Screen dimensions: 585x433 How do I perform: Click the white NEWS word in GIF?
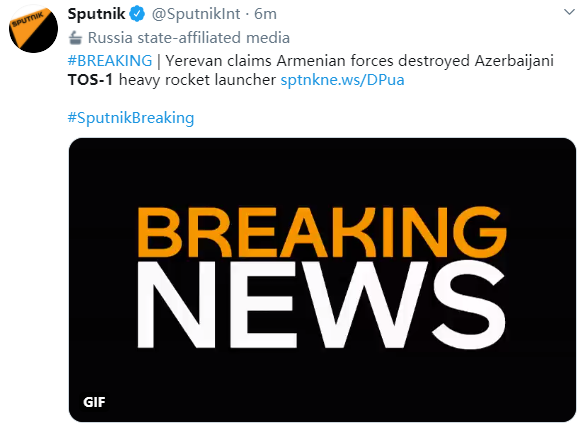(x=322, y=305)
